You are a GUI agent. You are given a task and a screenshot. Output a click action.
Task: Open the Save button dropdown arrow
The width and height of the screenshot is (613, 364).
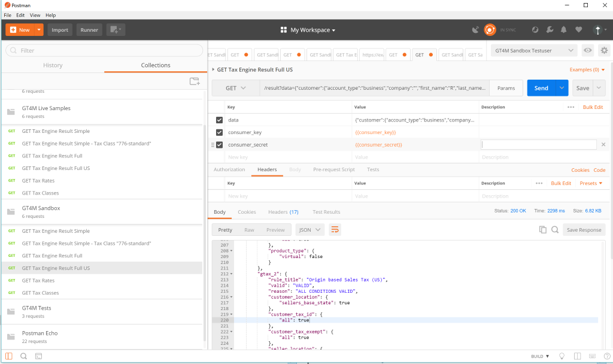point(599,88)
